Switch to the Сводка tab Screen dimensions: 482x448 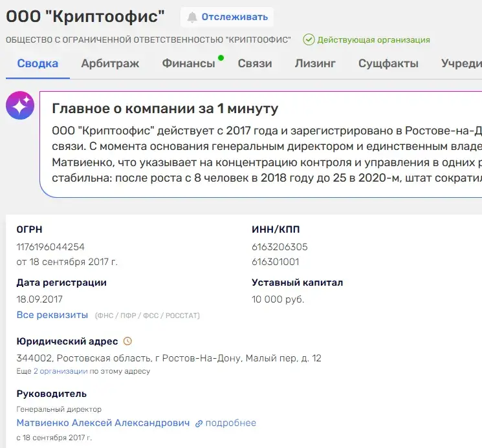(x=38, y=63)
